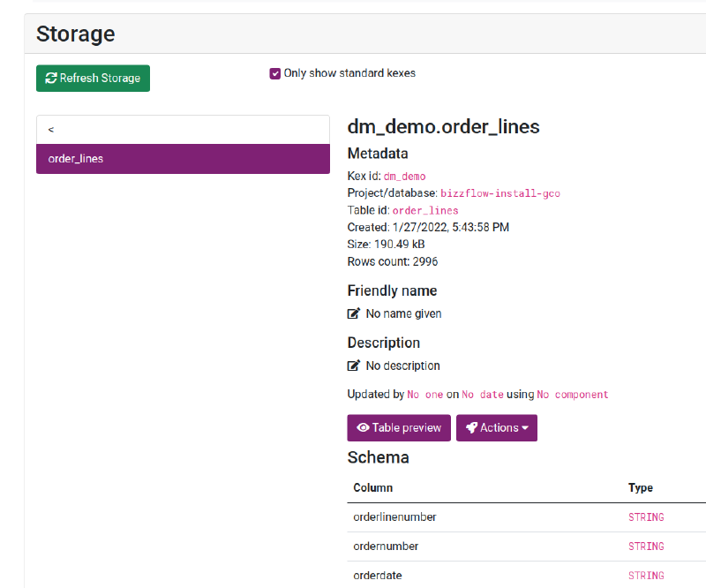Click the Column header in Schema table
This screenshot has height=588, width=706.
[x=373, y=487]
